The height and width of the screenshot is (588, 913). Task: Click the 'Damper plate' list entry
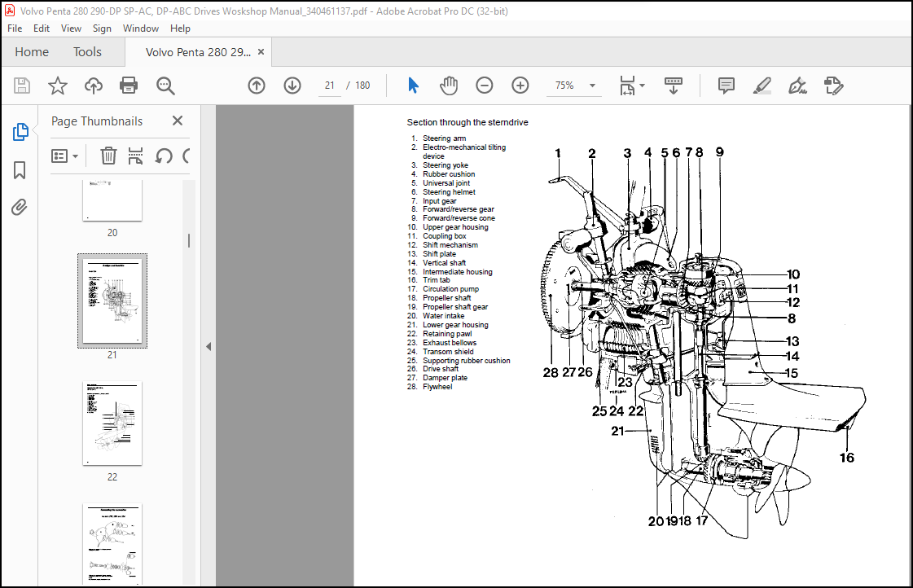click(x=445, y=378)
